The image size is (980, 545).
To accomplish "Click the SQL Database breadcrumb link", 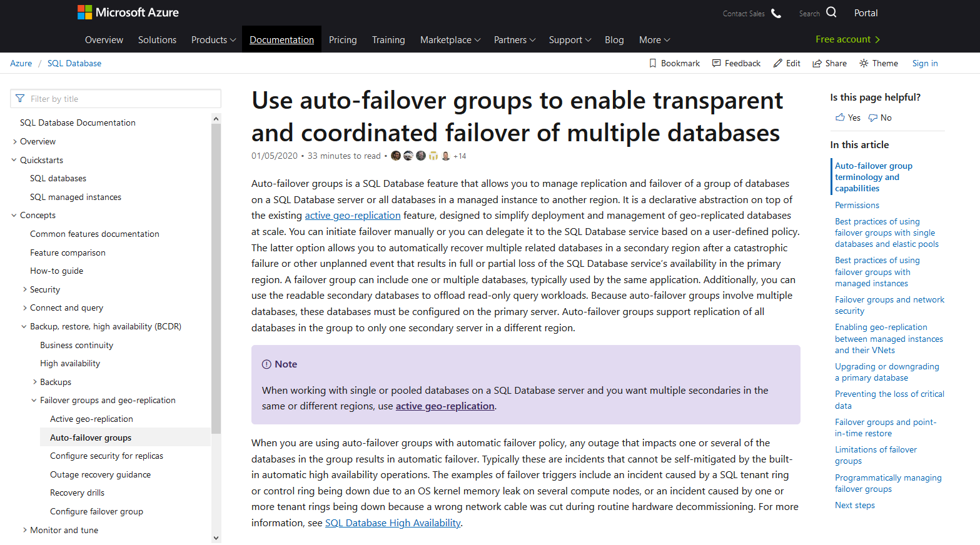I will tap(74, 63).
